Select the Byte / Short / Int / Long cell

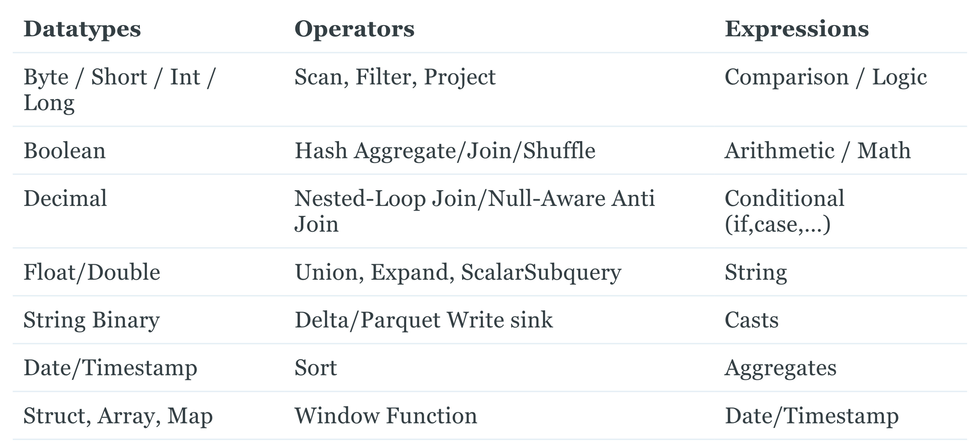pyautogui.click(x=120, y=90)
